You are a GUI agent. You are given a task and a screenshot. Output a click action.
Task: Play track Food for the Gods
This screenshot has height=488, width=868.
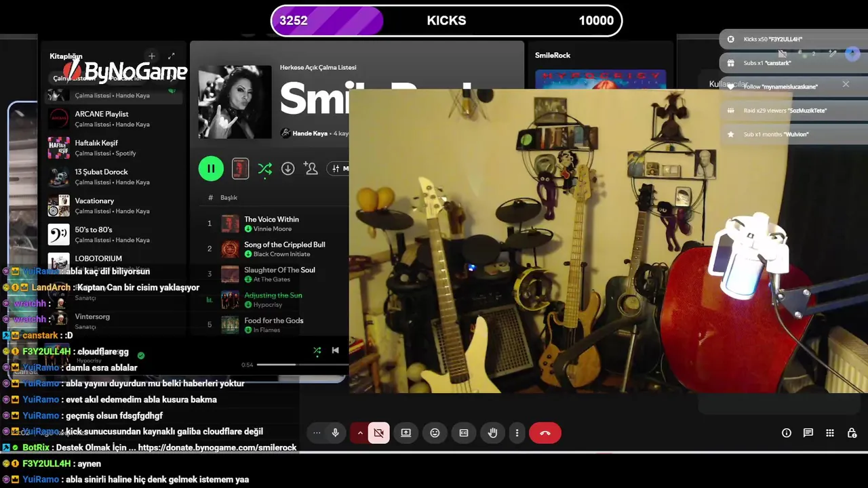274,321
